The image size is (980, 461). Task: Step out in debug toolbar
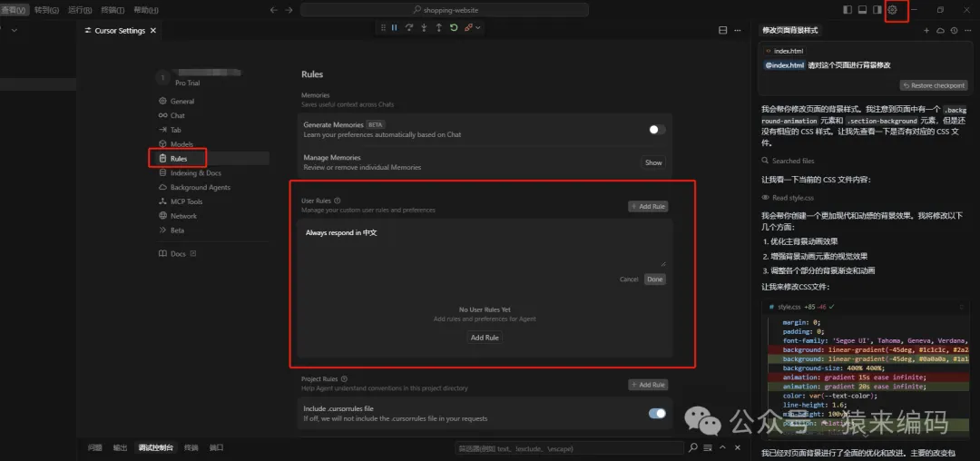point(439,27)
